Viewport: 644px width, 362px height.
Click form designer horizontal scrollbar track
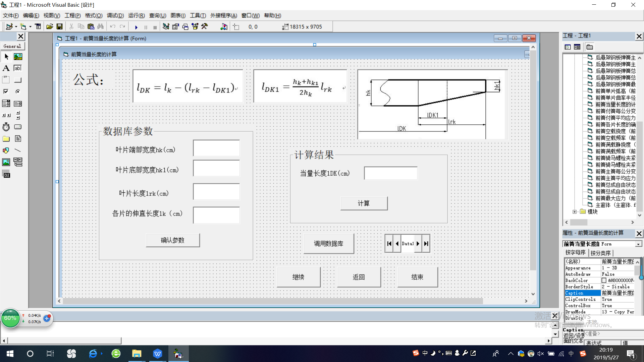503,301
